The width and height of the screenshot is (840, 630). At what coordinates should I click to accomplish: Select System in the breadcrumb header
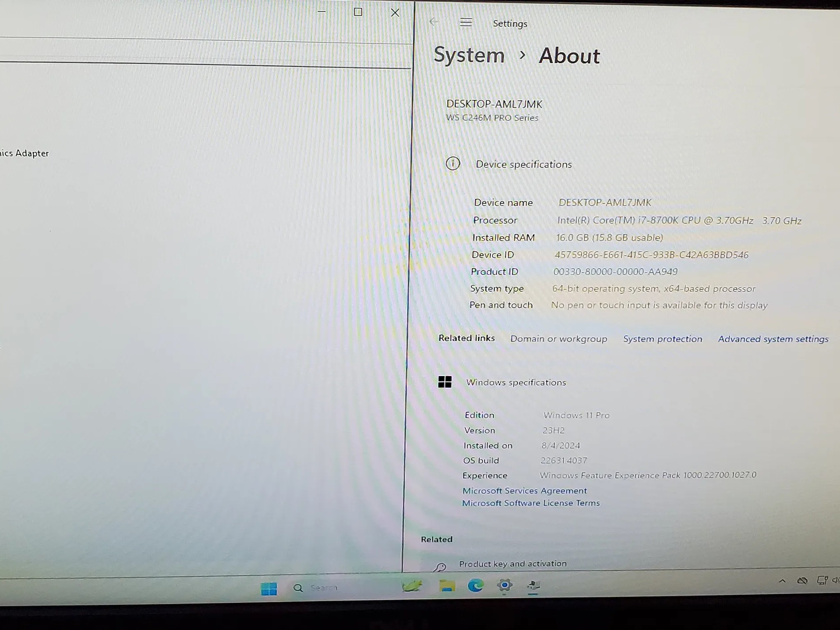469,55
